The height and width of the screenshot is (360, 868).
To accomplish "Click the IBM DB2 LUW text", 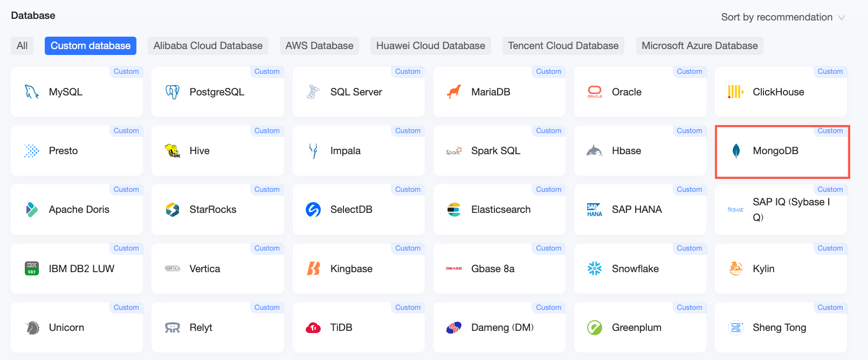I will pyautogui.click(x=81, y=268).
